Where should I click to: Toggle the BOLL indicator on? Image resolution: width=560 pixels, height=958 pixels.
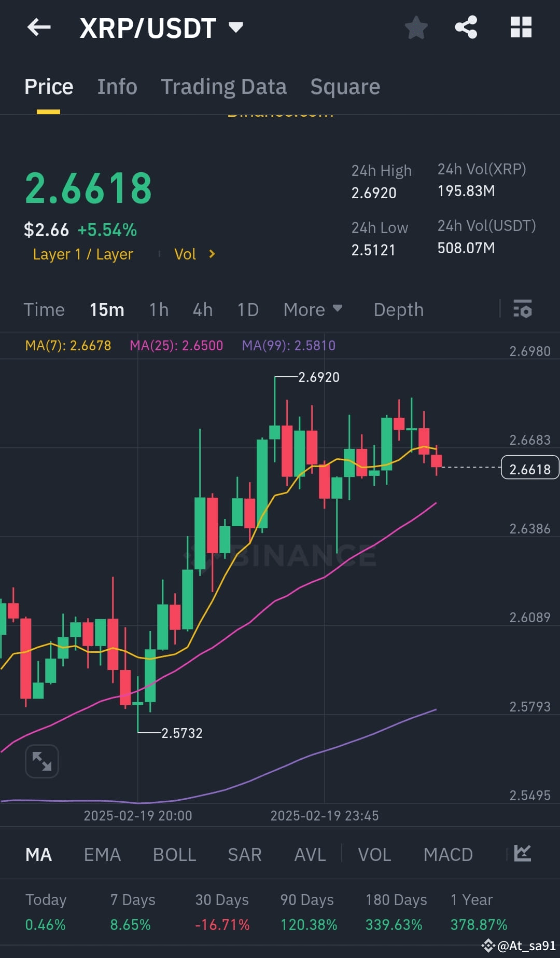click(x=174, y=854)
